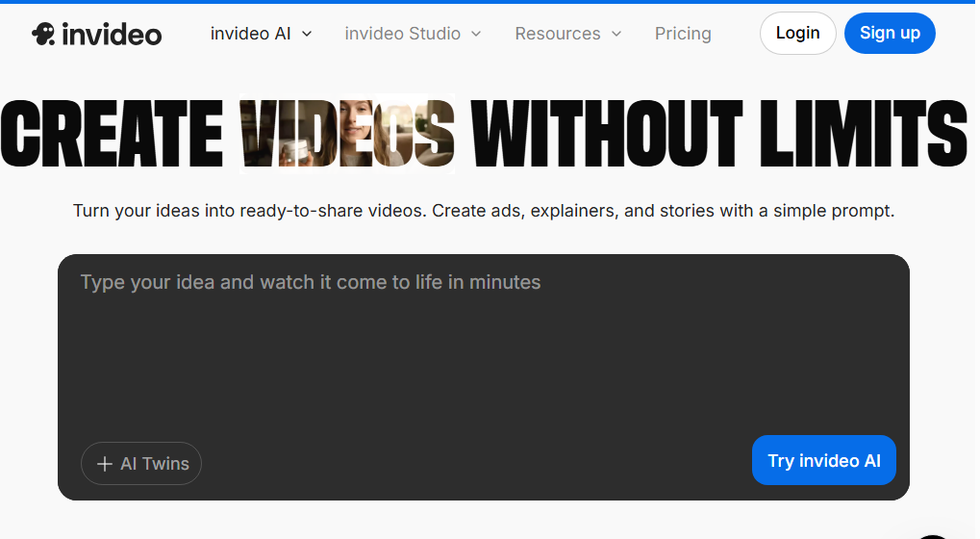Open the dark round widget at bottom-right corner

(x=935, y=533)
